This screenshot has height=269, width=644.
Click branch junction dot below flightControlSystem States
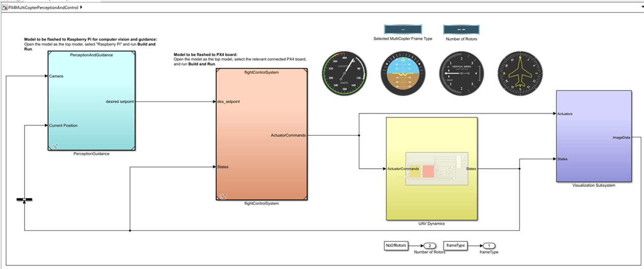(130, 230)
